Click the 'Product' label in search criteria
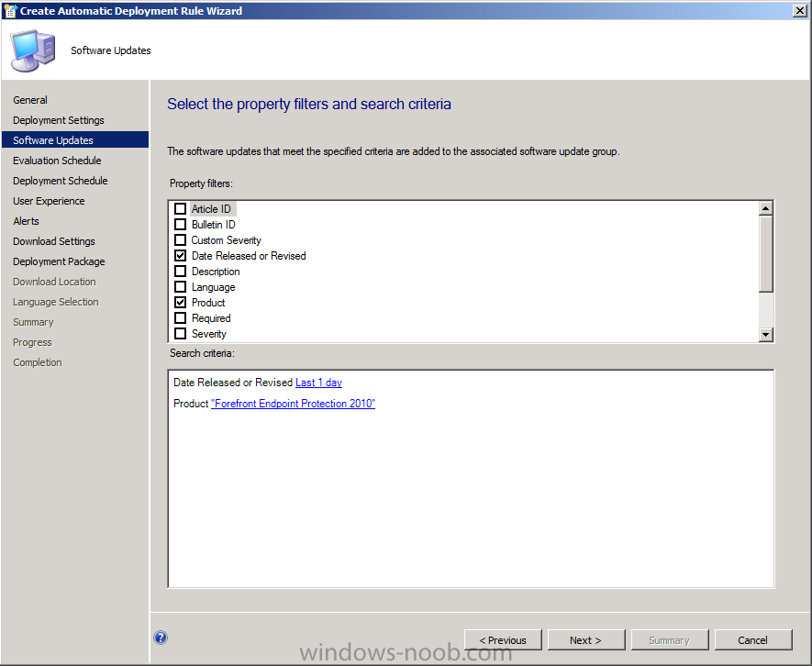This screenshot has width=812, height=666. 191,404
